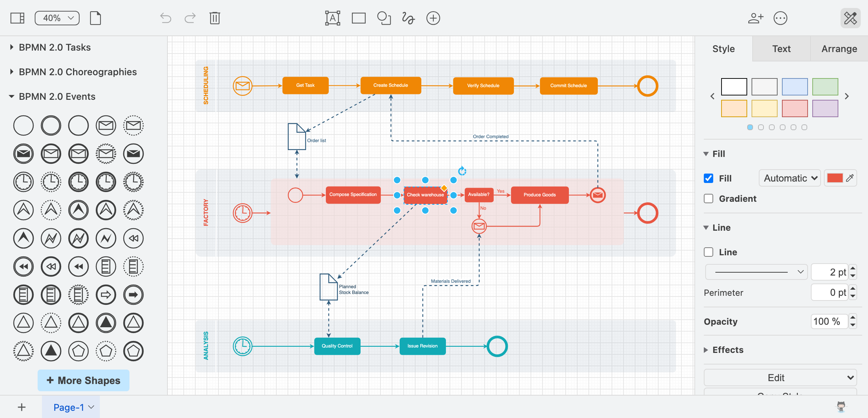Add a new page with plus

point(22,407)
